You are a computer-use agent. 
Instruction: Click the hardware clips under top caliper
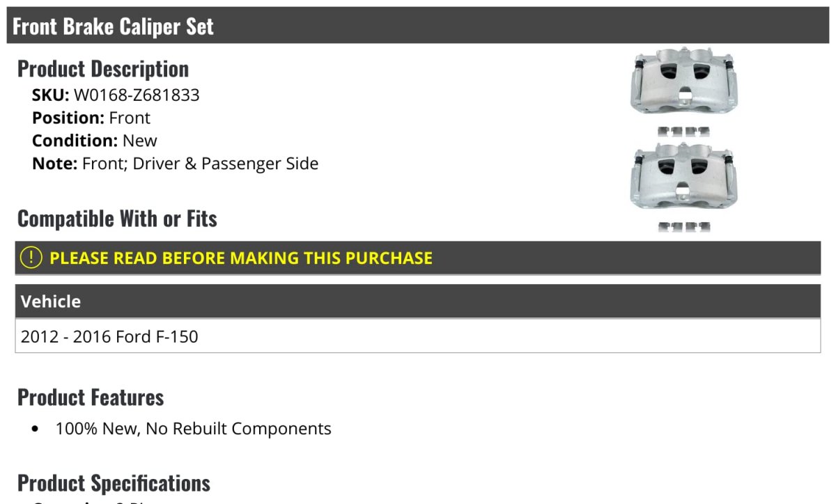click(683, 130)
